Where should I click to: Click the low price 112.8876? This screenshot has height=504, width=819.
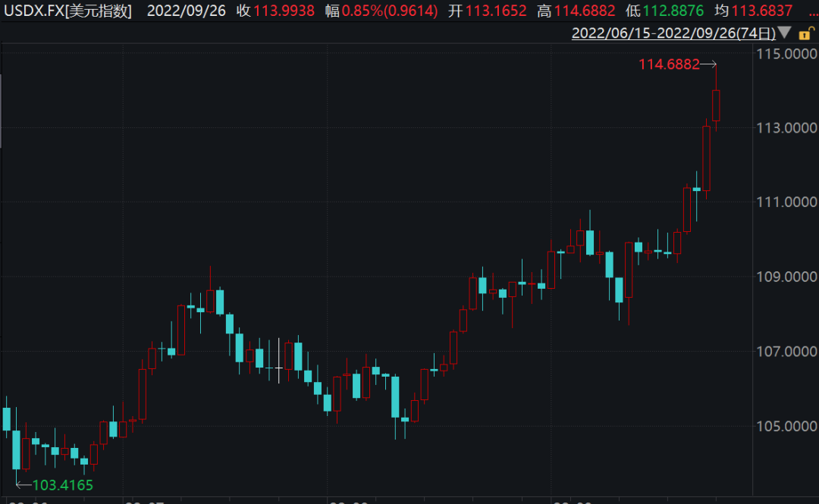(x=673, y=11)
